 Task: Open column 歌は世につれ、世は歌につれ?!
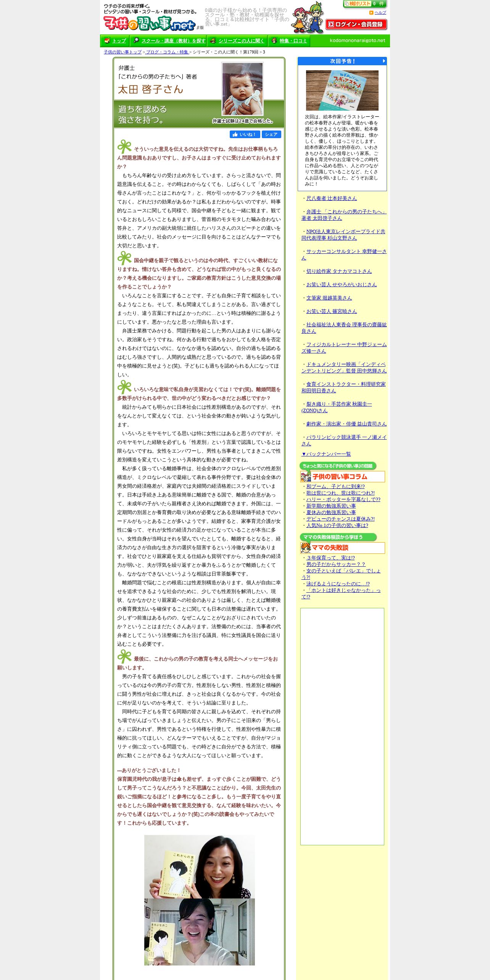[x=340, y=493]
